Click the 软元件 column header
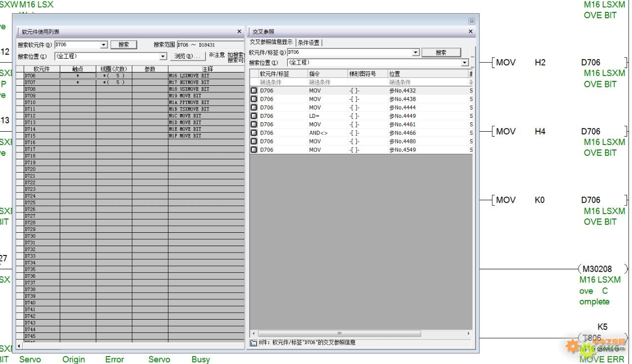 [41, 70]
